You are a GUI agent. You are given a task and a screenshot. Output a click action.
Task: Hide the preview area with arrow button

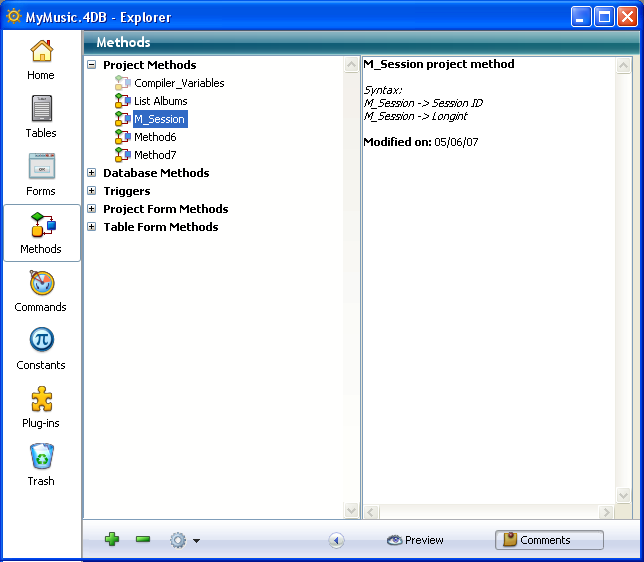(336, 540)
